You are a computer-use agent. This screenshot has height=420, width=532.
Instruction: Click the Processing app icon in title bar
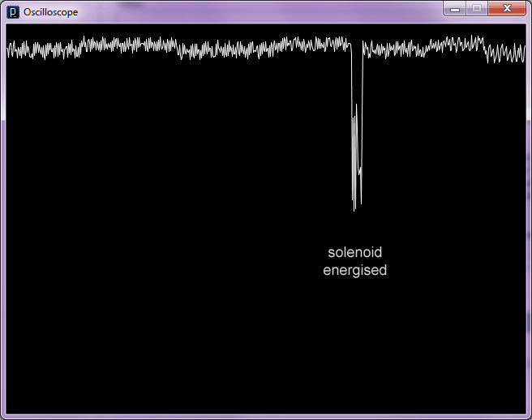point(13,12)
